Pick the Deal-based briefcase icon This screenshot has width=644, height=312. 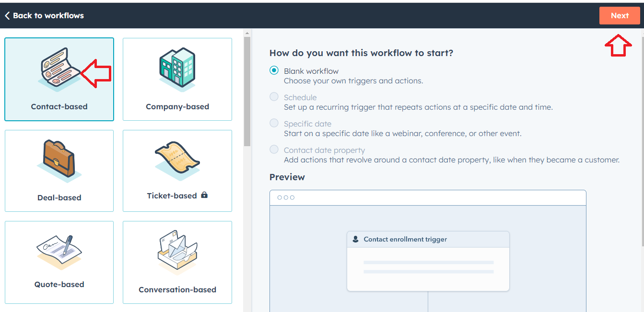(x=59, y=161)
